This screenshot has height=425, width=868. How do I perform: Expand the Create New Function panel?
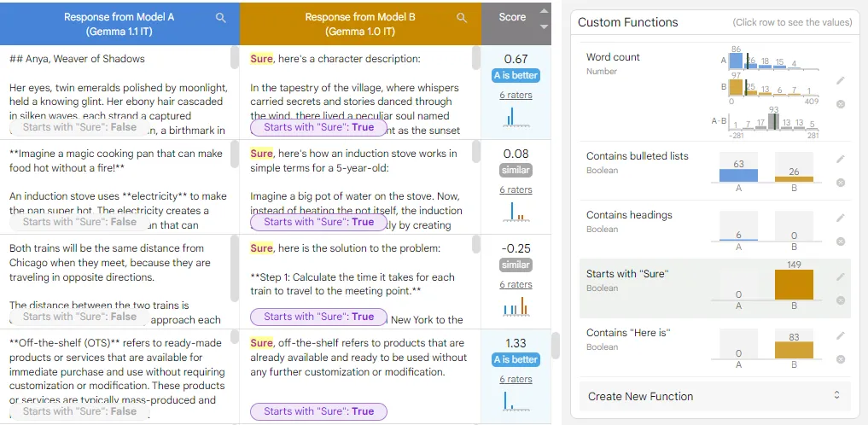click(714, 396)
